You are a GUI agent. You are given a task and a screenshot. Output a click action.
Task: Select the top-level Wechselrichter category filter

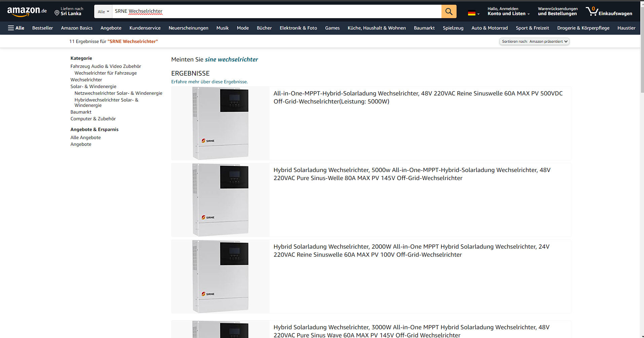[x=86, y=80]
